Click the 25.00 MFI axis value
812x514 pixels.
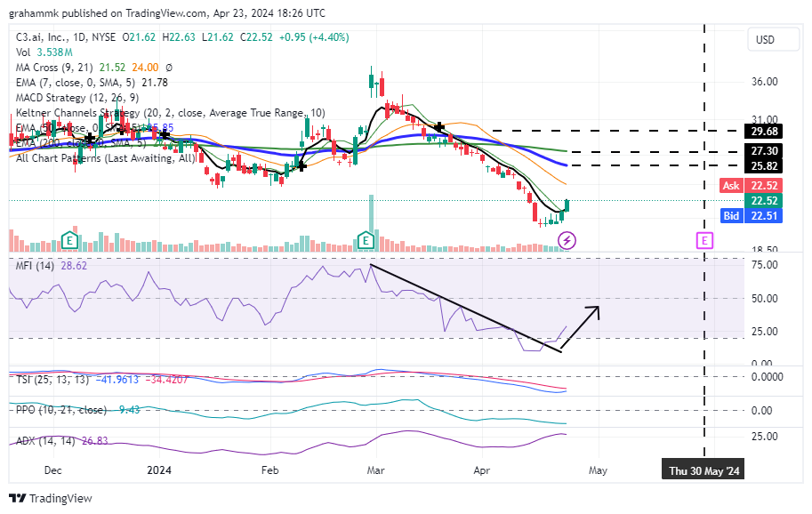click(x=764, y=332)
